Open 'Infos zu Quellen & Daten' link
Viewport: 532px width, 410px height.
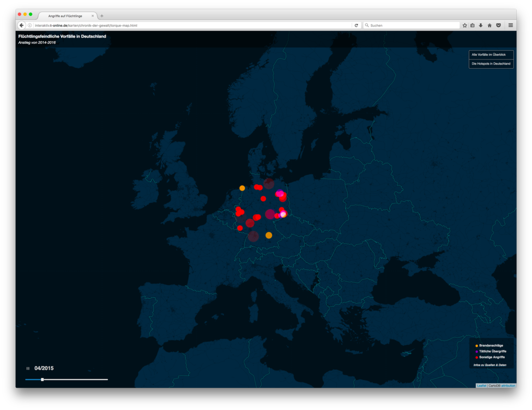coord(490,365)
